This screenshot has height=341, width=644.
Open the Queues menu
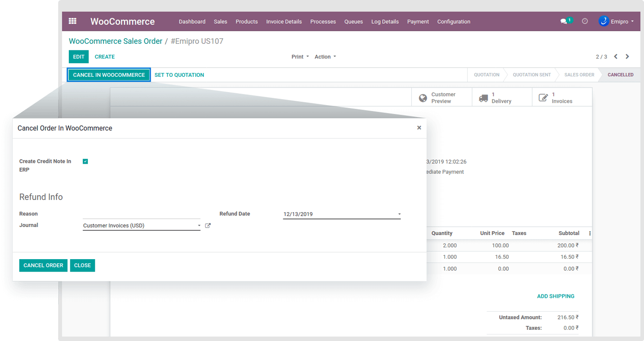354,21
